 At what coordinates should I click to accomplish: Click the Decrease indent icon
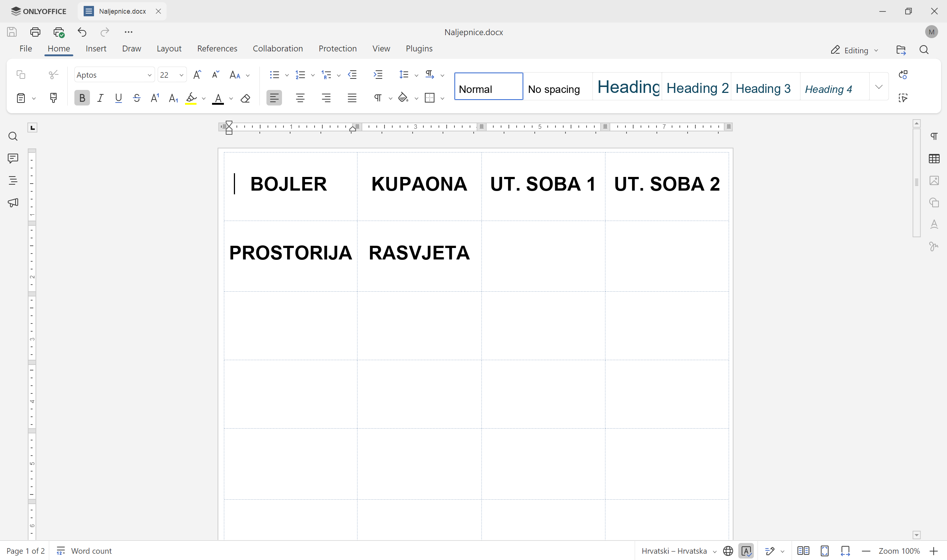click(x=352, y=75)
